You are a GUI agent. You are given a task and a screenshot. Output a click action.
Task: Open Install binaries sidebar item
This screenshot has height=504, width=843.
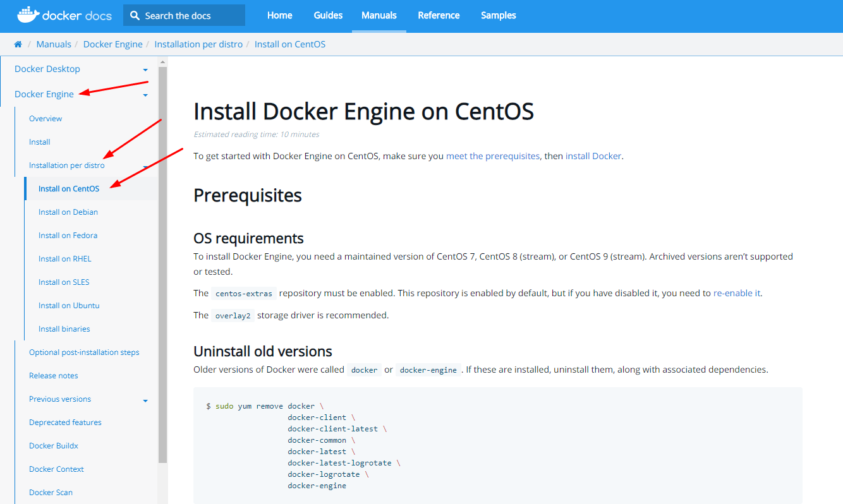pyautogui.click(x=64, y=329)
